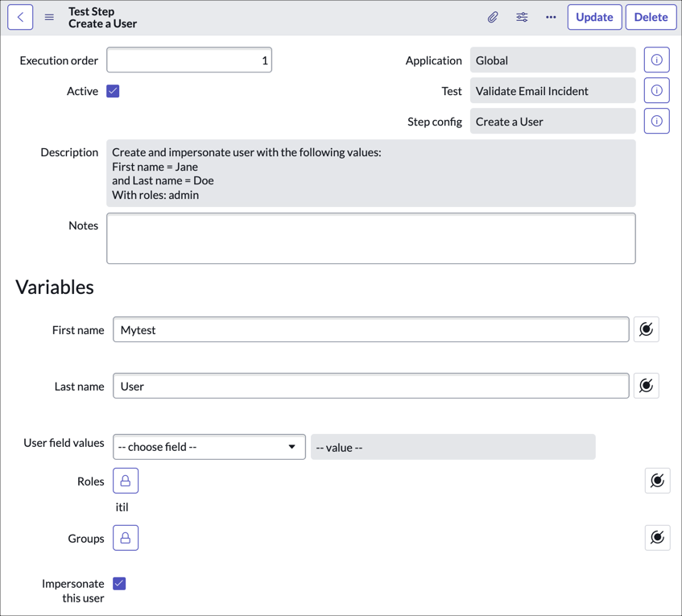Viewport: 682px width, 616px height.
Task: Select the data pill icon next to Last name
Action: click(x=646, y=385)
